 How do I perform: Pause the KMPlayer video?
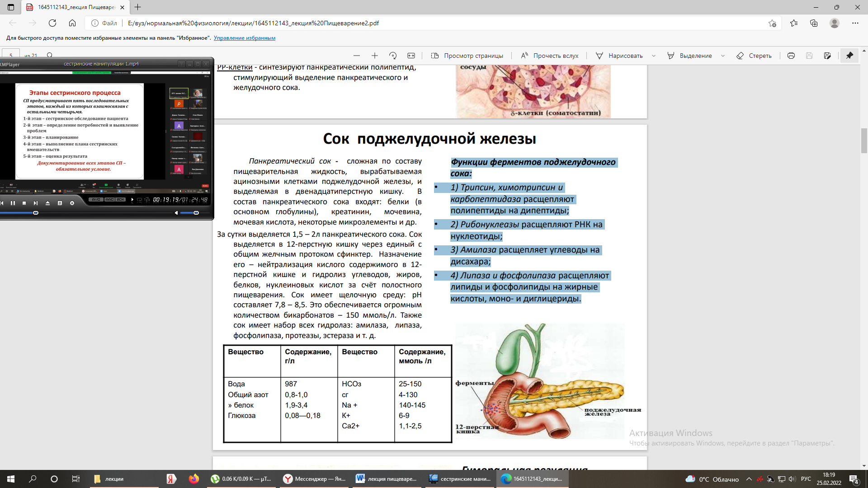[13, 203]
